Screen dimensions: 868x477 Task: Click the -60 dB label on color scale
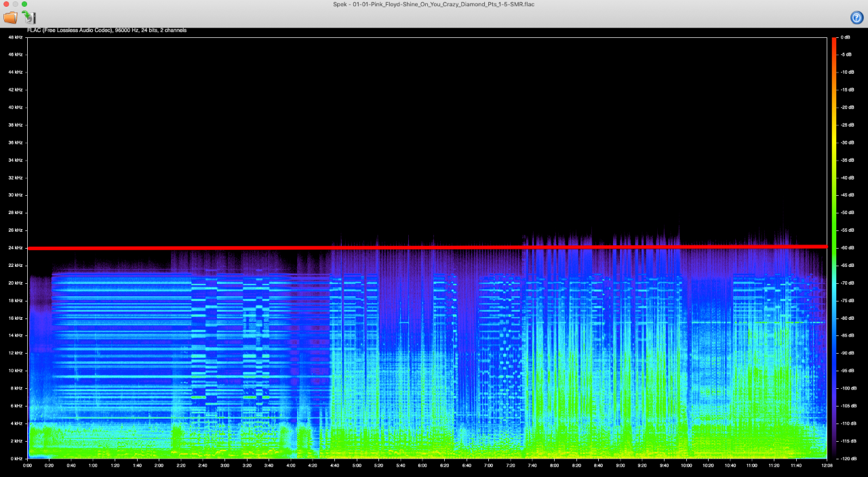coord(847,248)
